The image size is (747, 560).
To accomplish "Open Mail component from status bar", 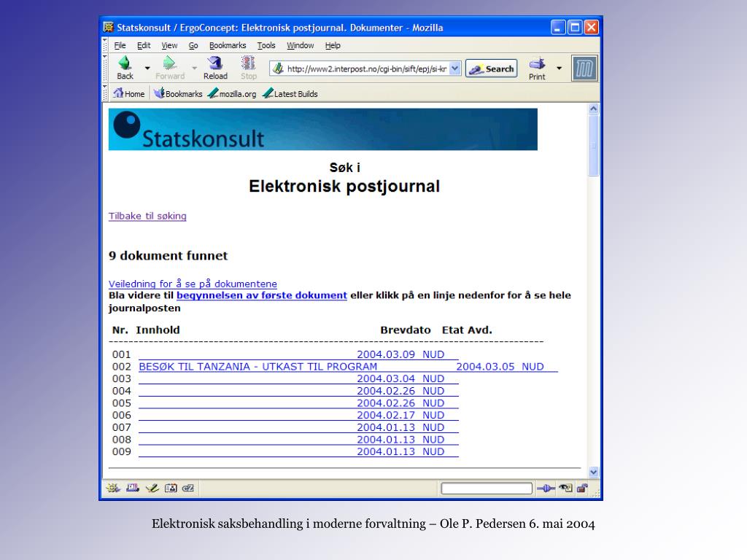I will pyautogui.click(x=133, y=488).
